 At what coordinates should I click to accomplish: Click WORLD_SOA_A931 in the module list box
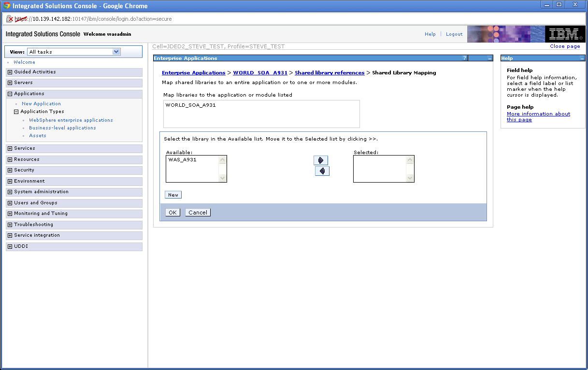(x=190, y=105)
